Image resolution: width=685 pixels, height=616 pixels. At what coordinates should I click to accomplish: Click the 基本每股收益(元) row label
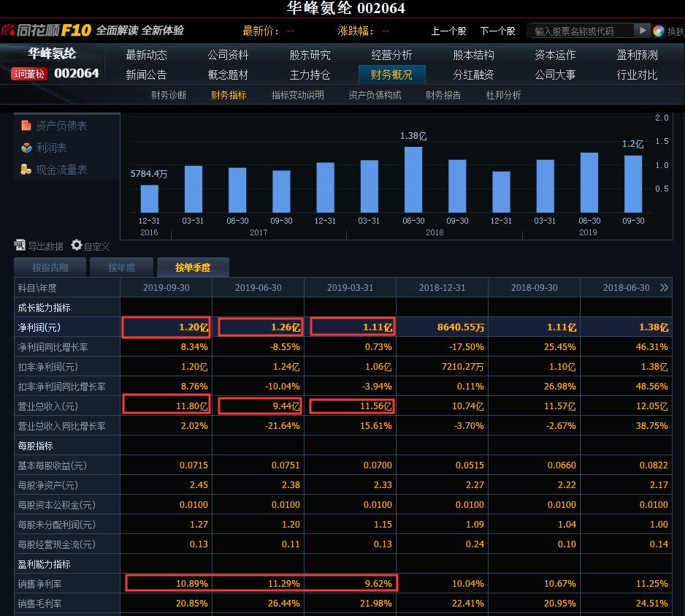[x=52, y=465]
